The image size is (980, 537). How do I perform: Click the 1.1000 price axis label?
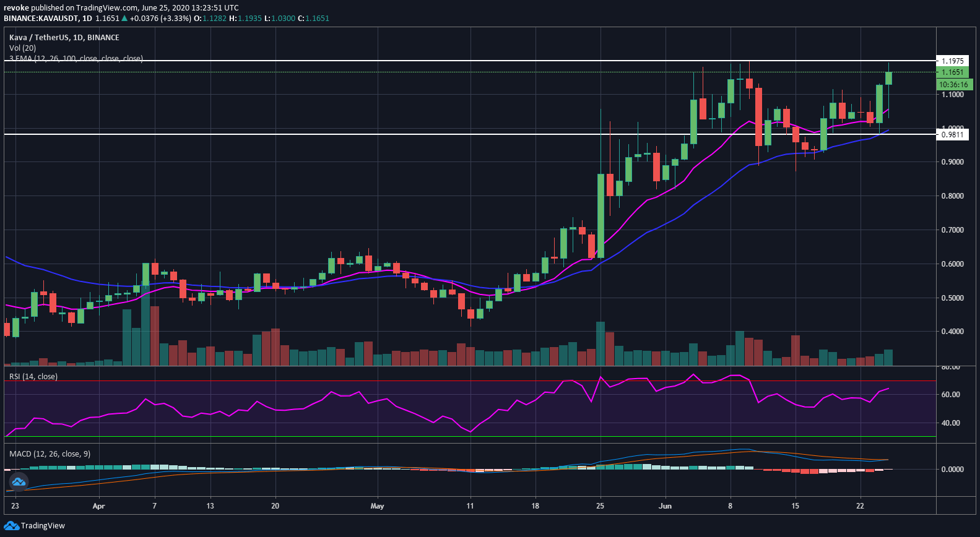pos(953,95)
